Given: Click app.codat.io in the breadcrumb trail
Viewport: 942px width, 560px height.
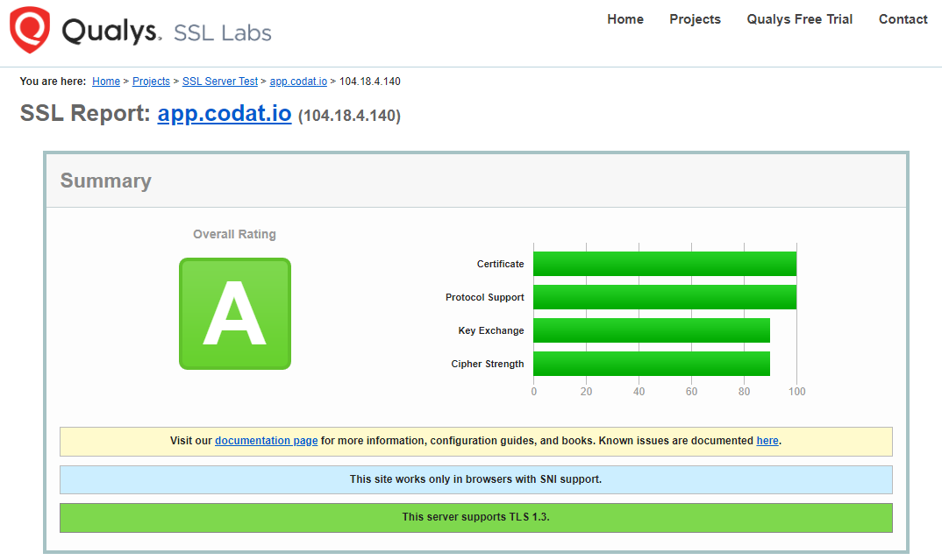Looking at the screenshot, I should click(x=298, y=81).
